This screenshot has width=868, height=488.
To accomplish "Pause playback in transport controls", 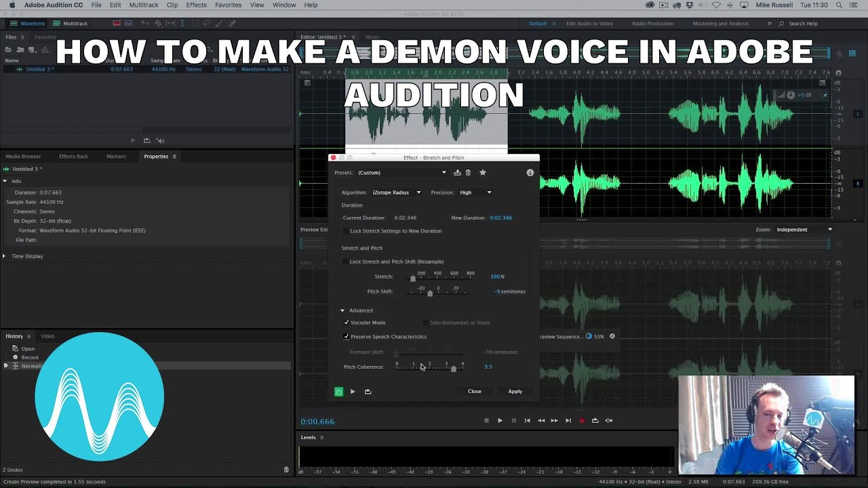I will tap(513, 420).
